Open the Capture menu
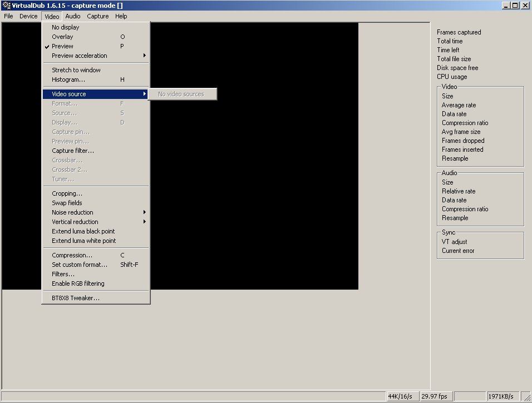The width and height of the screenshot is (532, 403). (x=98, y=16)
